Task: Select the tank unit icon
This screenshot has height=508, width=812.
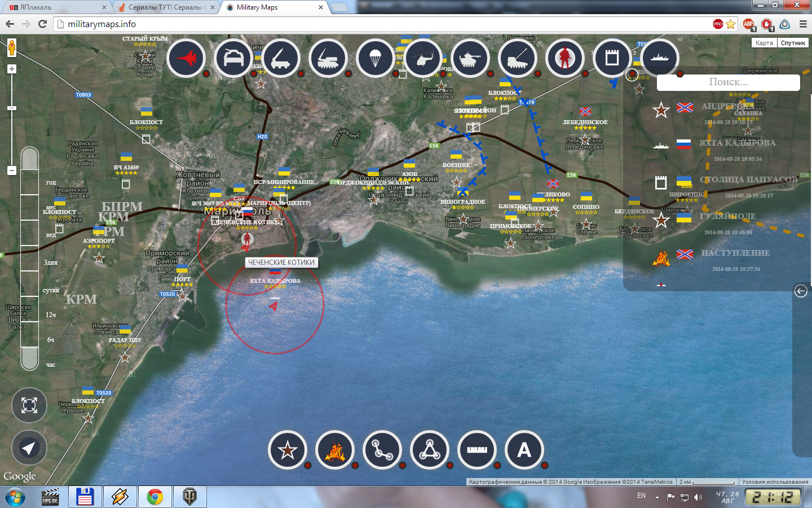Action: pos(470,58)
